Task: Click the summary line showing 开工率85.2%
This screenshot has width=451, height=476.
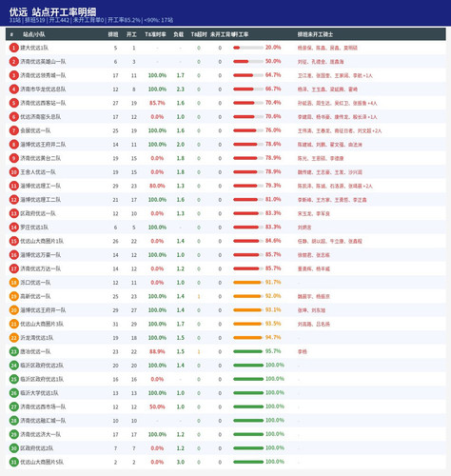Action: coord(91,20)
